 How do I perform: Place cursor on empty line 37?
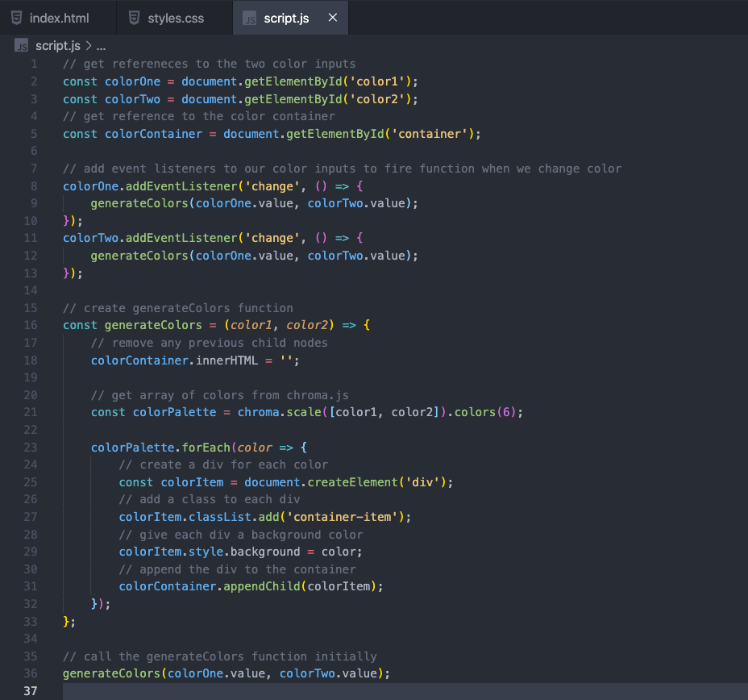click(405, 691)
